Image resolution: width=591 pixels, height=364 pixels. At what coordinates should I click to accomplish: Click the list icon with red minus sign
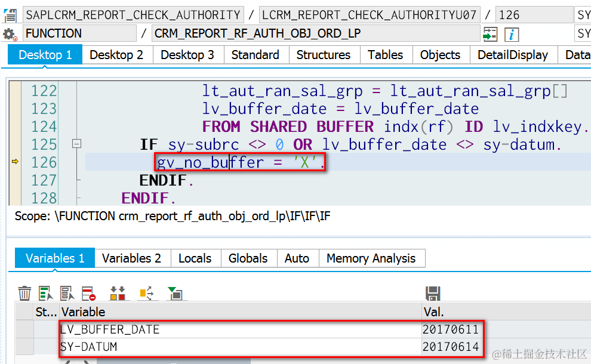click(88, 293)
